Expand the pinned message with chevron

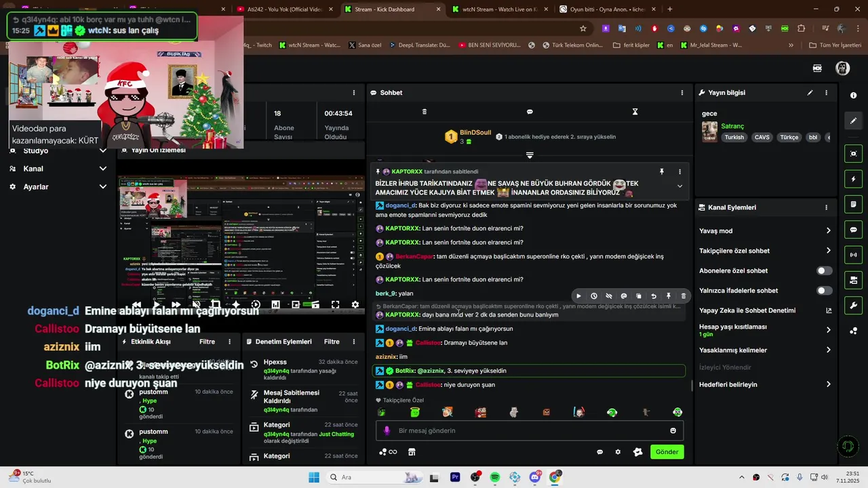679,186
